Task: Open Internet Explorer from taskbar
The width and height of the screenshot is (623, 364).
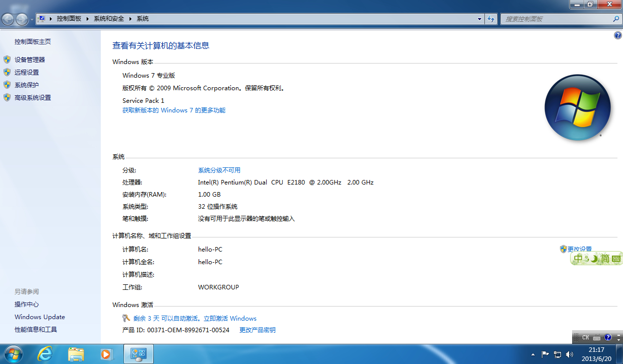Action: [x=45, y=354]
